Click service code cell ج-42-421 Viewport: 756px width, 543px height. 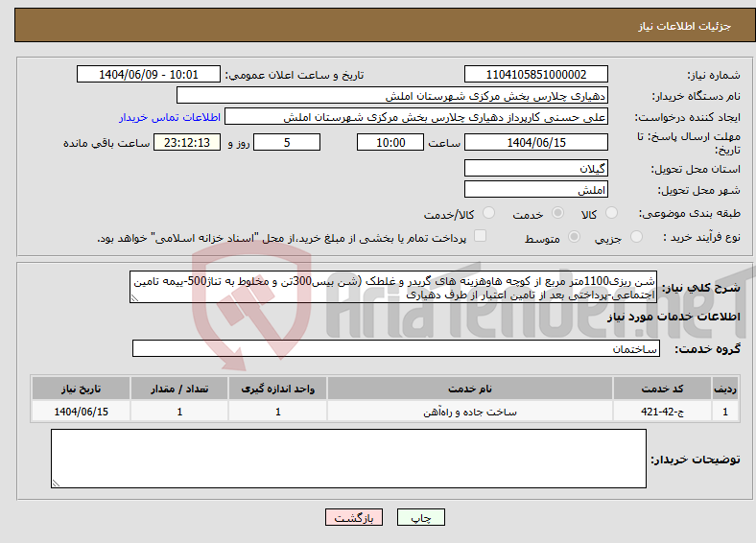coord(663,412)
